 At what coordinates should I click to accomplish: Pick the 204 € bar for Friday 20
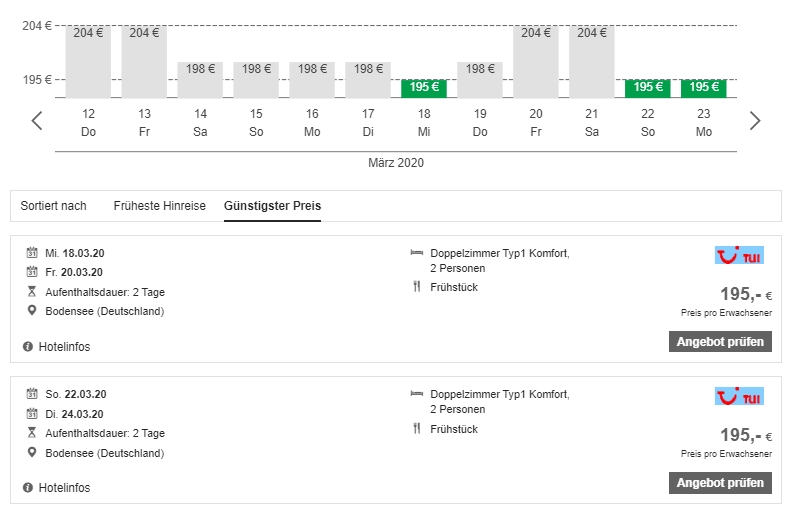click(536, 61)
